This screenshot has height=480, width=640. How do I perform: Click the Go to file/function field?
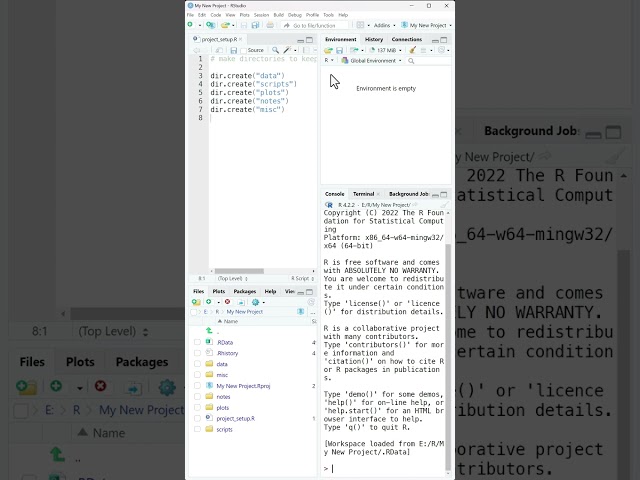(315, 25)
